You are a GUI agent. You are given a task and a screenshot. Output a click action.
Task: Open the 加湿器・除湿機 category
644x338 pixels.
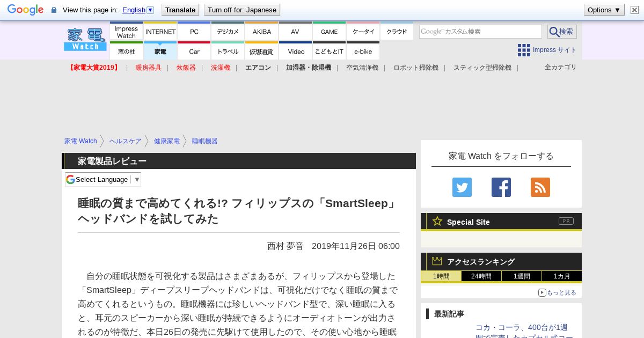click(308, 68)
